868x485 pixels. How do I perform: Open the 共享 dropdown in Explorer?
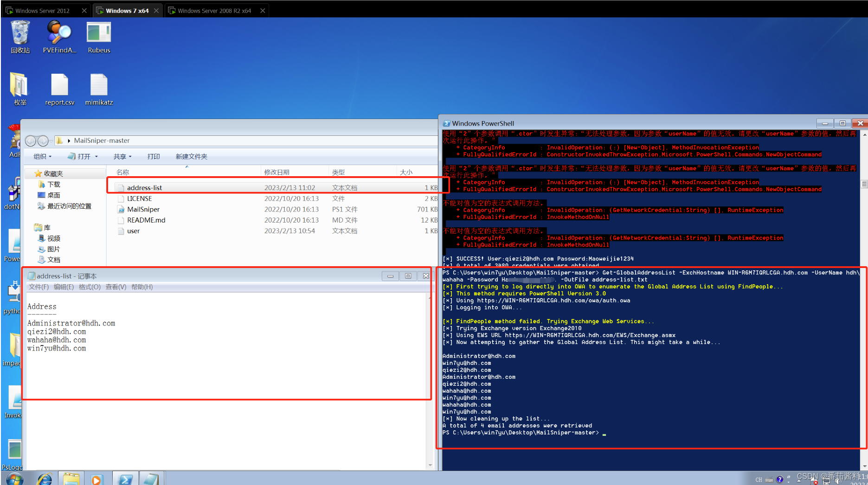point(122,157)
